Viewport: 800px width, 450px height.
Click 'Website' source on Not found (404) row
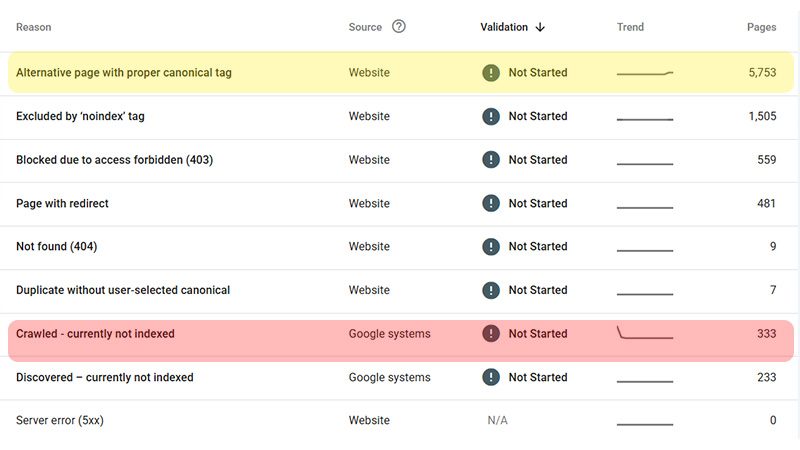[369, 246]
